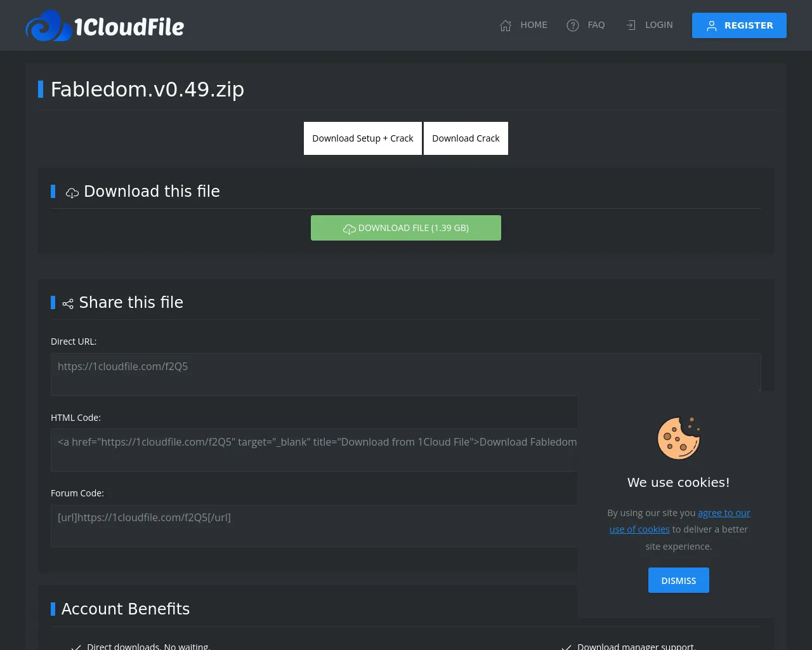812x650 pixels.
Task: Open the LOGIN page
Action: tap(658, 25)
